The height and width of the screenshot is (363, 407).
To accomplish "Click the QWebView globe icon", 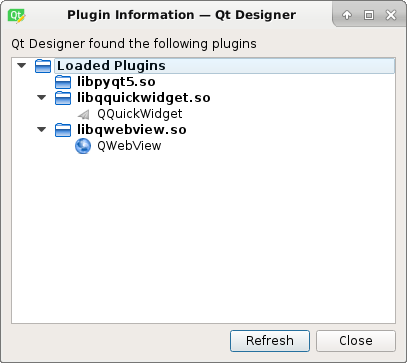I will click(83, 146).
